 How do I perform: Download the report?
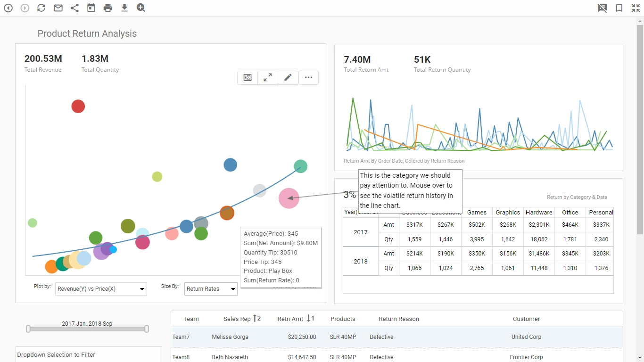124,8
